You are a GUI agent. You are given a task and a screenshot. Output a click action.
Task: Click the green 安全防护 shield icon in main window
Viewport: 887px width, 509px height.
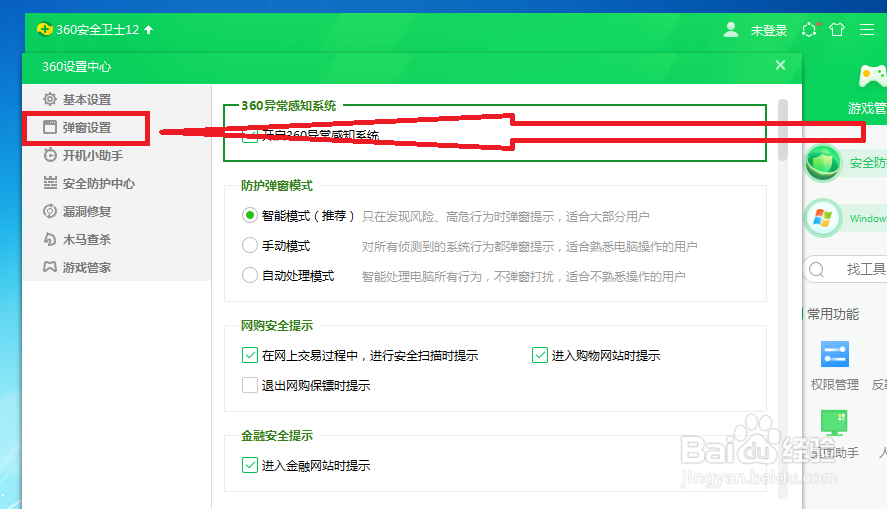pos(823,163)
